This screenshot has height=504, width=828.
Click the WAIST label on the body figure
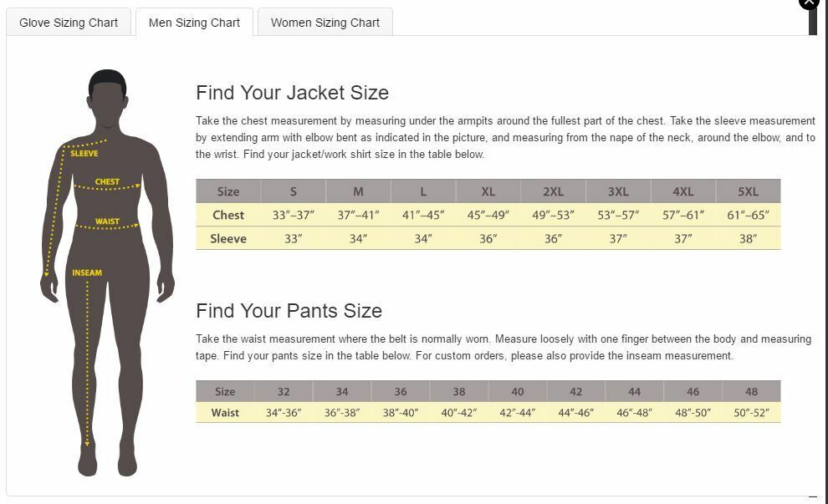(107, 221)
